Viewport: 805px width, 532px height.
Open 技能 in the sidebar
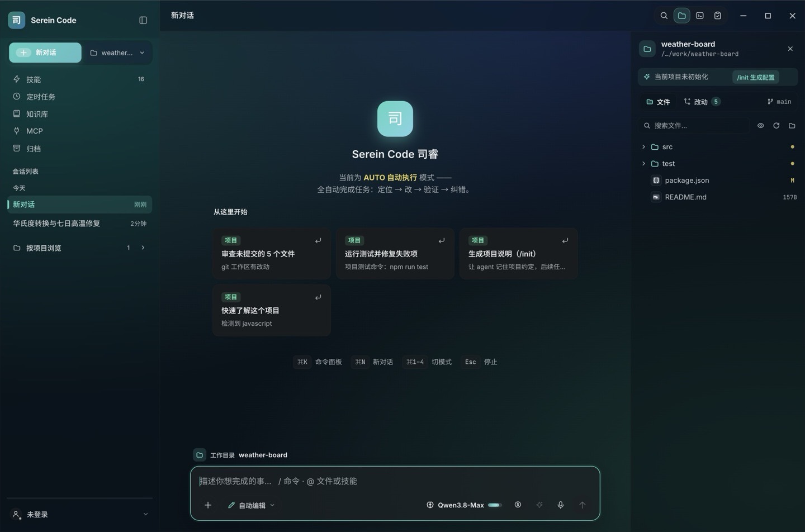tap(79, 79)
